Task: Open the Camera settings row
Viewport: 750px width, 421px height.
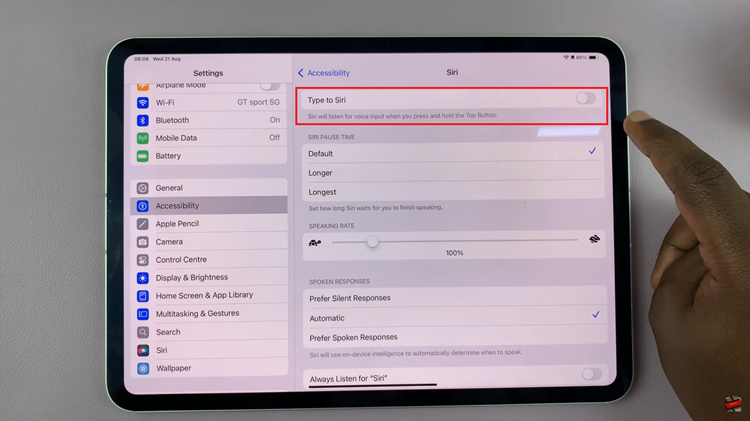Action: pos(209,242)
